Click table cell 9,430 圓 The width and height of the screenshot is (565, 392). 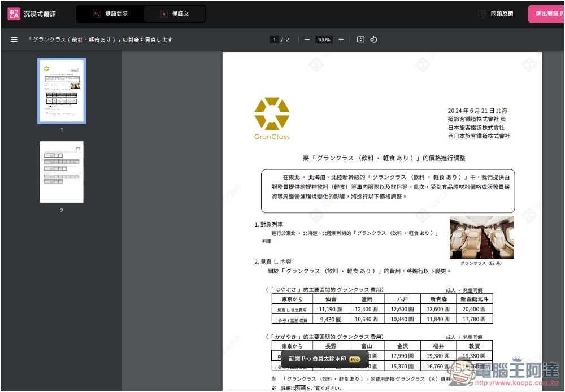[331, 319]
